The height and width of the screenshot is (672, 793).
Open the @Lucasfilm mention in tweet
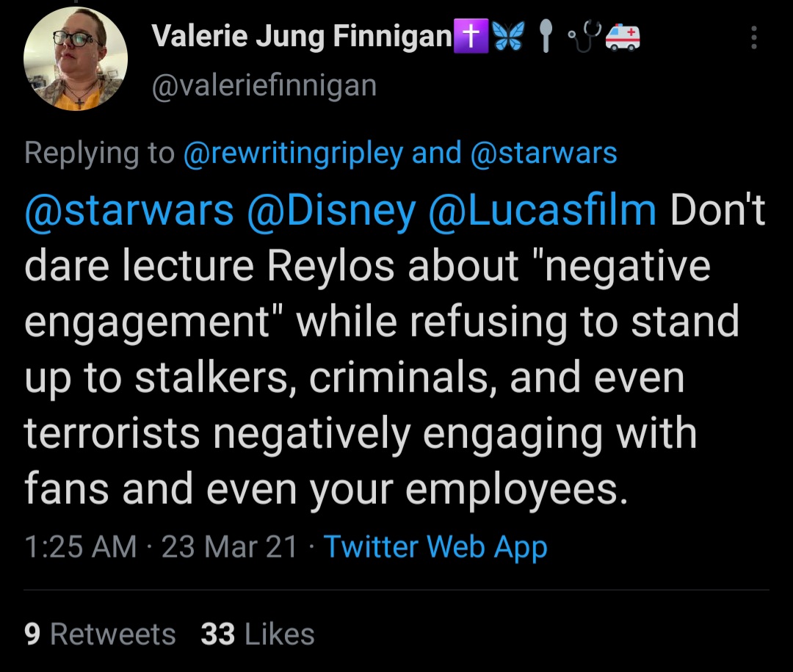click(542, 209)
